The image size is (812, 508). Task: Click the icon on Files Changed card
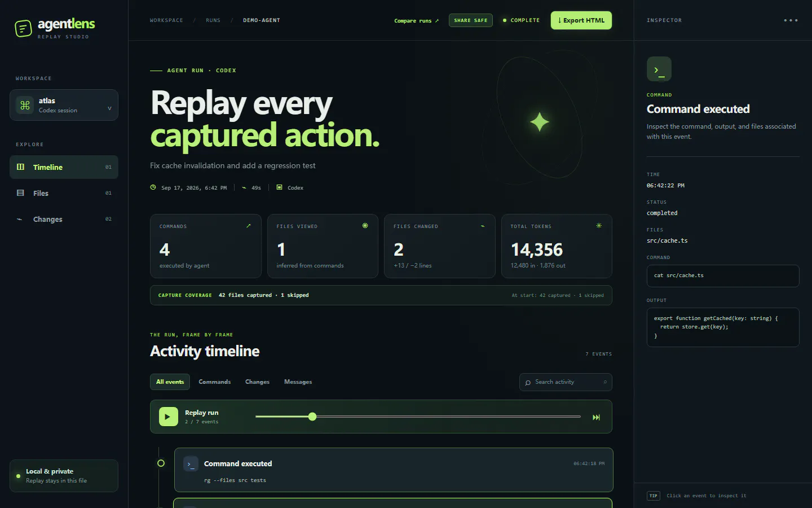click(483, 226)
